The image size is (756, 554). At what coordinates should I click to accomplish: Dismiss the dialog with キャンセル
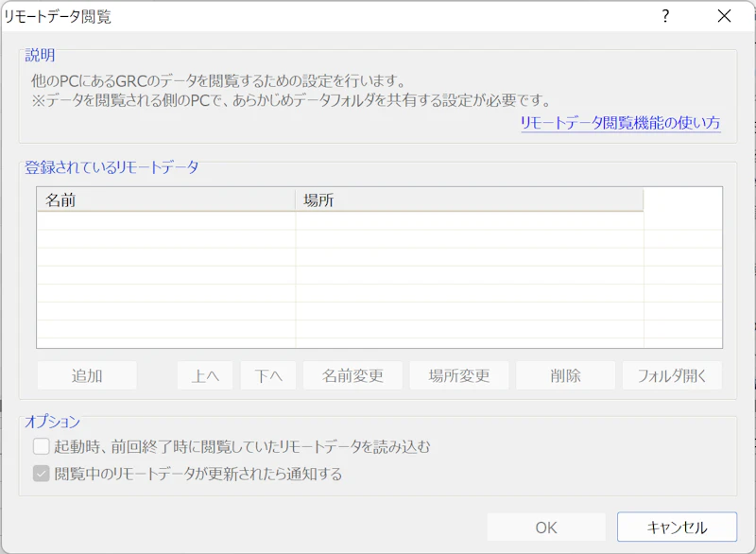click(x=679, y=527)
